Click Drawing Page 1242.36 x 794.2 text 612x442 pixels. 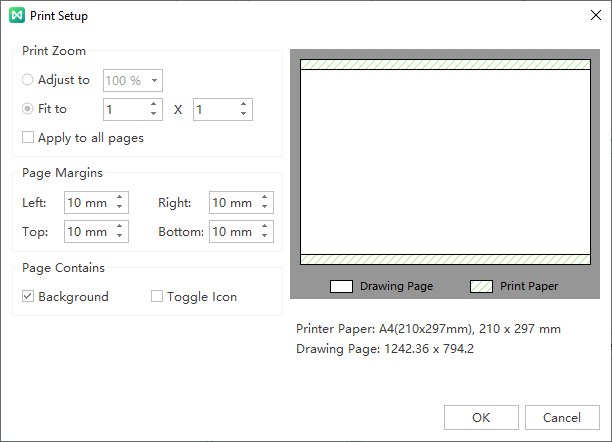click(385, 349)
